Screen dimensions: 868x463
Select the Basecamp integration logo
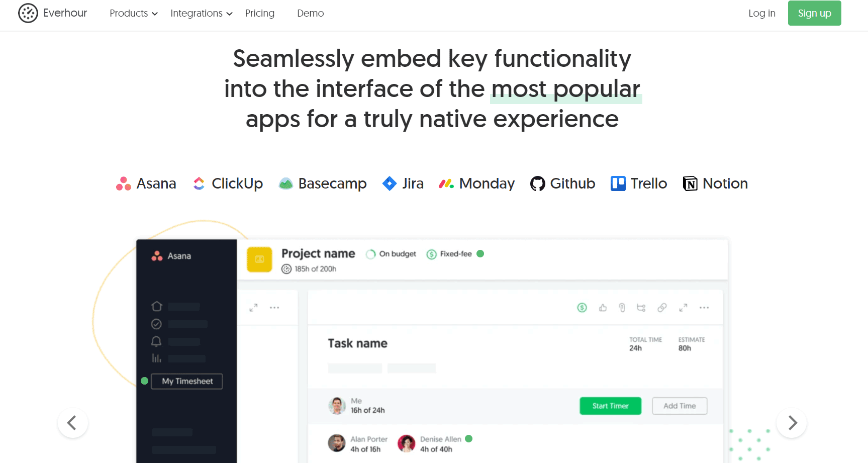click(x=286, y=184)
